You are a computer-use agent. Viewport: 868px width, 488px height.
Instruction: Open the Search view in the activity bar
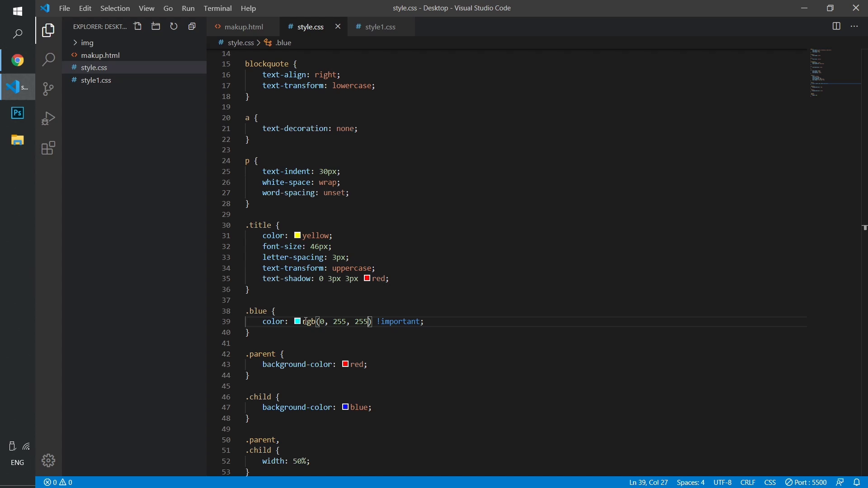pyautogui.click(x=48, y=60)
